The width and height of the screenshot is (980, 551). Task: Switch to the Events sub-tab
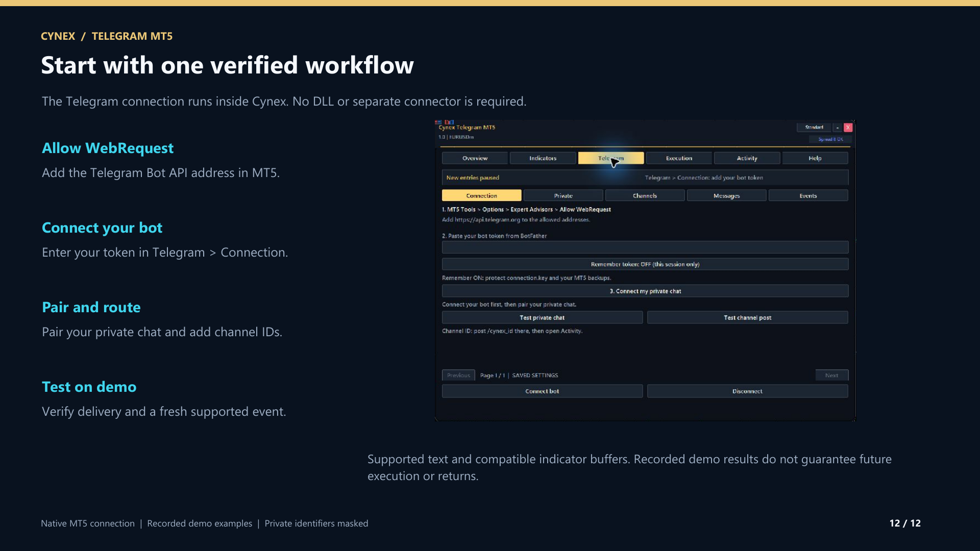[x=808, y=195]
